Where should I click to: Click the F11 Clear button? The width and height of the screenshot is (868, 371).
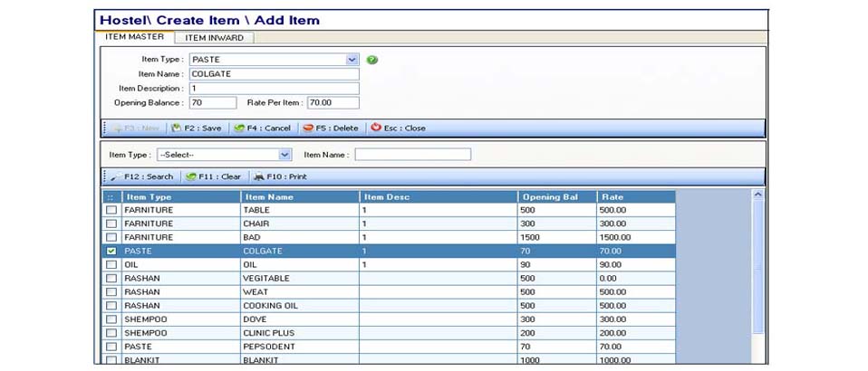click(213, 177)
